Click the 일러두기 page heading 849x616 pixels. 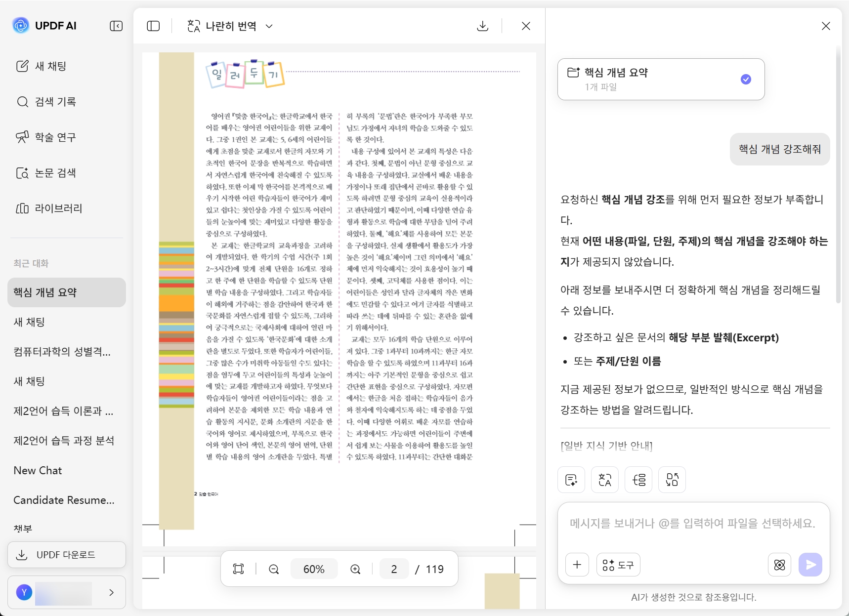click(245, 74)
